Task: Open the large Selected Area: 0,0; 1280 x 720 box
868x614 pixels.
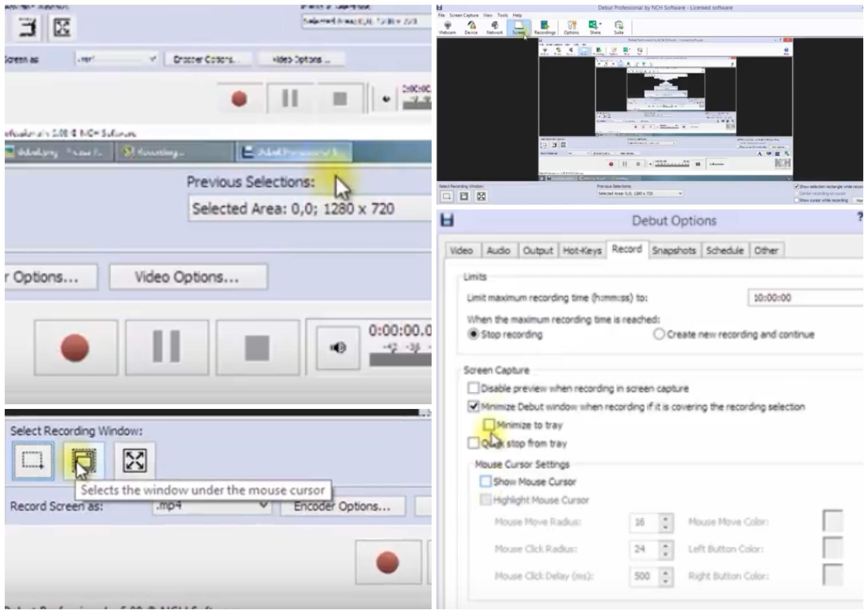Action: (x=310, y=208)
